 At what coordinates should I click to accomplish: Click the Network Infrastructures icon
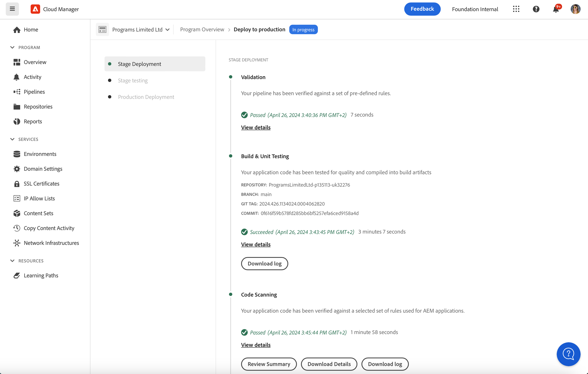17,243
